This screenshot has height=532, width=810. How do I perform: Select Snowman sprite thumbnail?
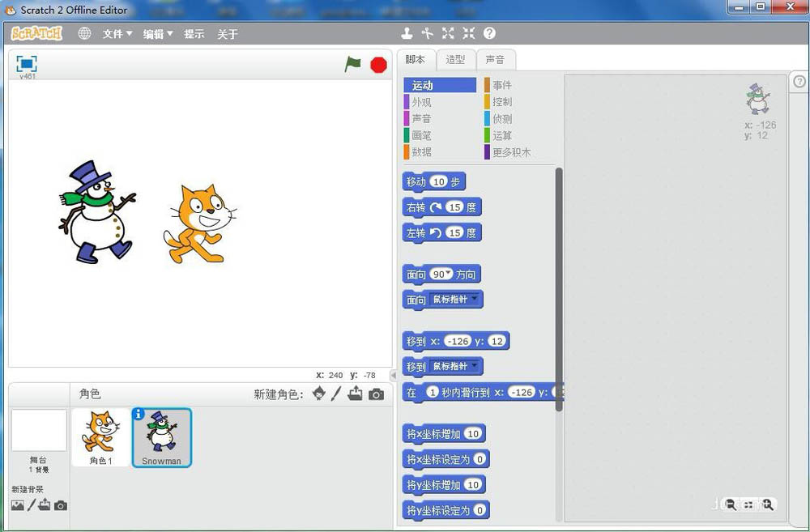click(162, 437)
